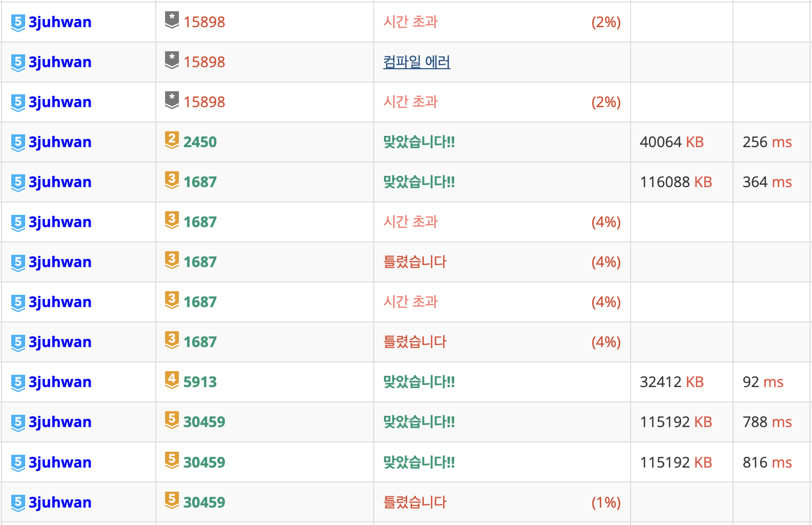
Task: Click the gold 2 tier badge next to problem 2450
Action: [172, 140]
